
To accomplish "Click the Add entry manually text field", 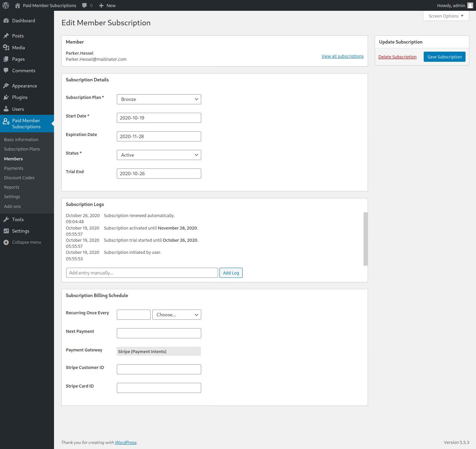I will pyautogui.click(x=142, y=273).
